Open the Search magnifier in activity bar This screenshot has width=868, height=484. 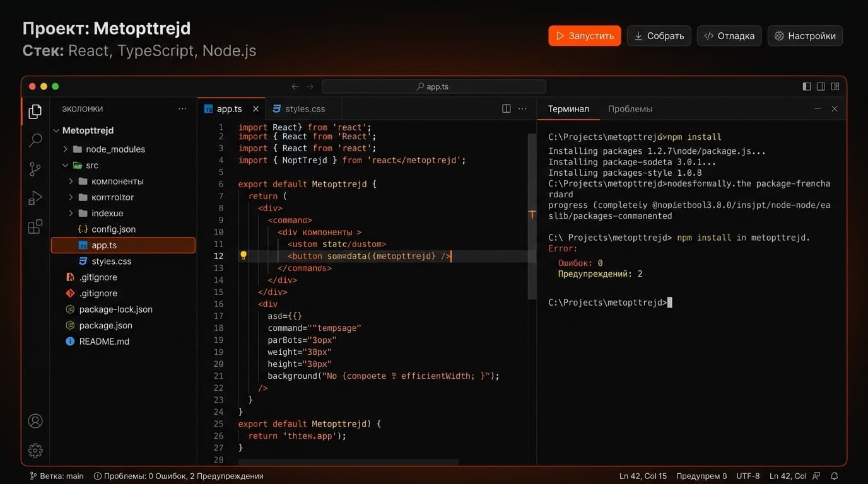[x=35, y=140]
